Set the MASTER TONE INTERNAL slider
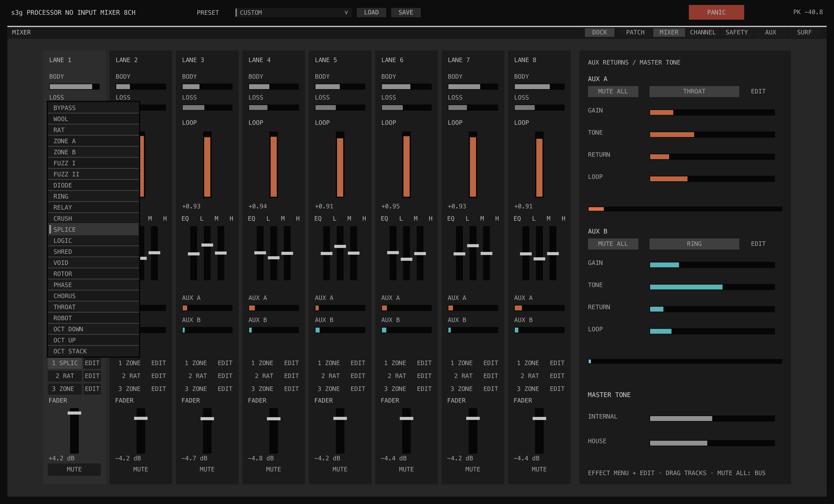The width and height of the screenshot is (834, 504). [712, 419]
